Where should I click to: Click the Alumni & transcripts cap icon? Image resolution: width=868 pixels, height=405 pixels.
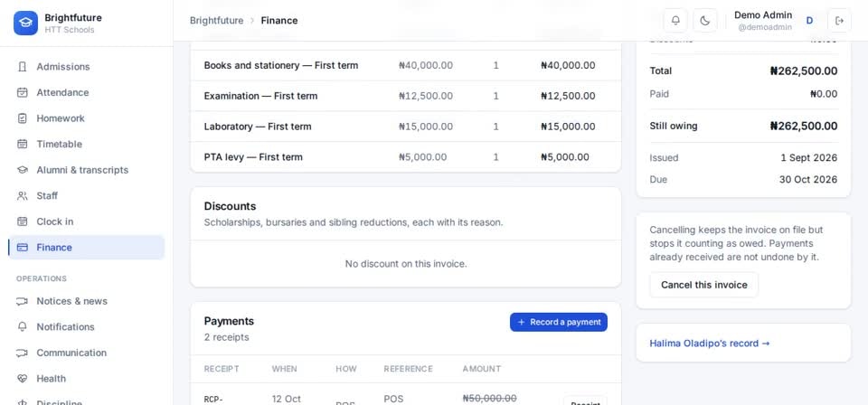(22, 170)
